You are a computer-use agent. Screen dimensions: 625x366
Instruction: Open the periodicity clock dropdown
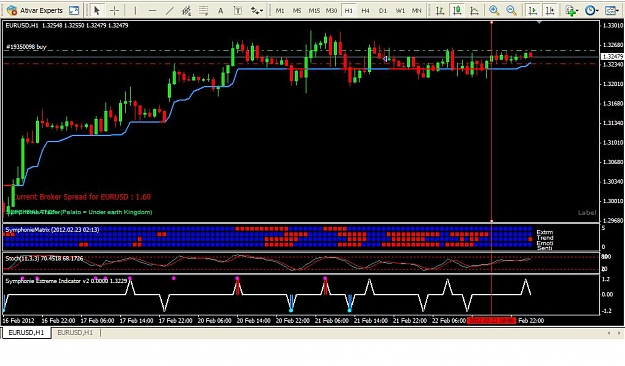(592, 10)
